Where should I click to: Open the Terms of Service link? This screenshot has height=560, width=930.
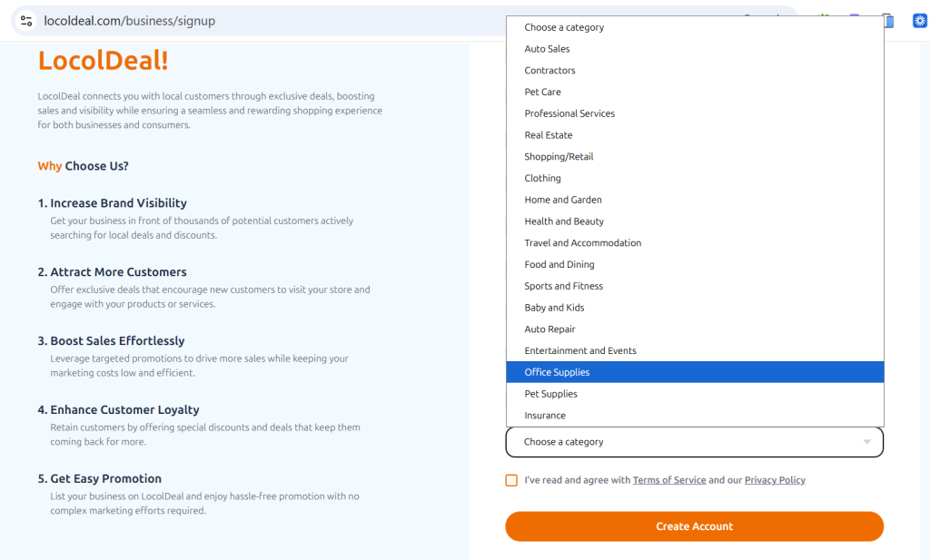668,480
